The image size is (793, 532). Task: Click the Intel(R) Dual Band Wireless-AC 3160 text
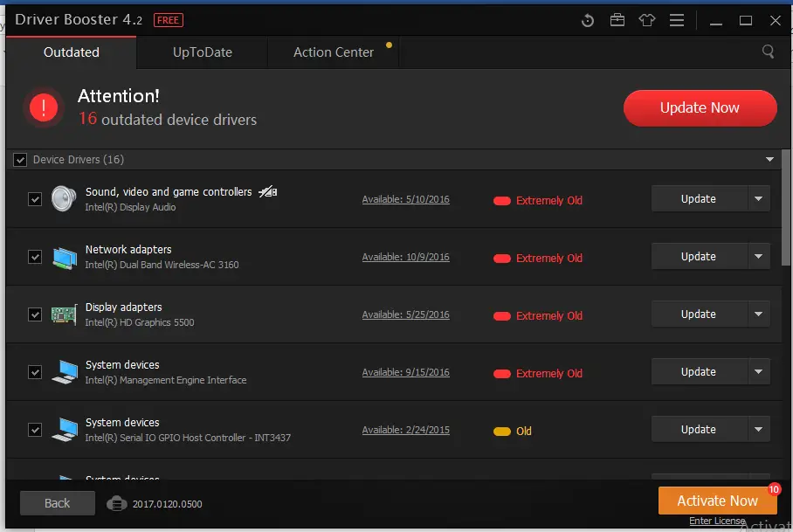coord(162,265)
